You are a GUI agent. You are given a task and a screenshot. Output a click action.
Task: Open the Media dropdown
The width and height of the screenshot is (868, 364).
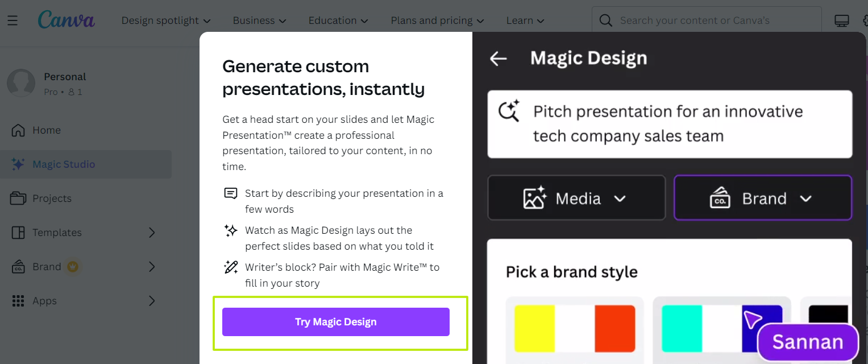click(576, 198)
